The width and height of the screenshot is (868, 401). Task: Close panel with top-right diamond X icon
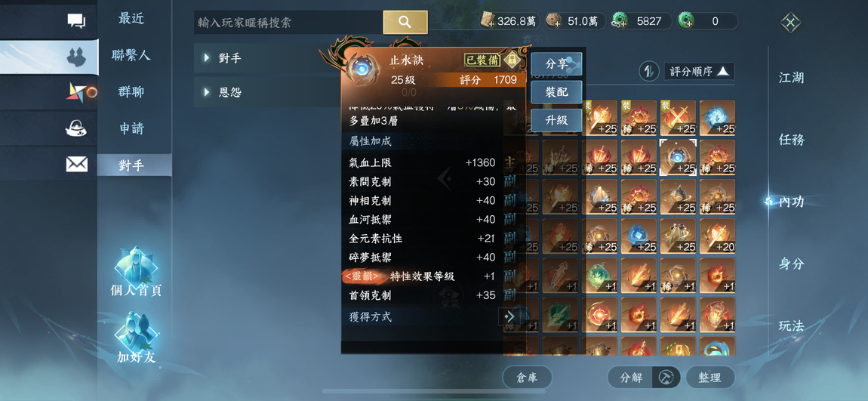pos(790,22)
